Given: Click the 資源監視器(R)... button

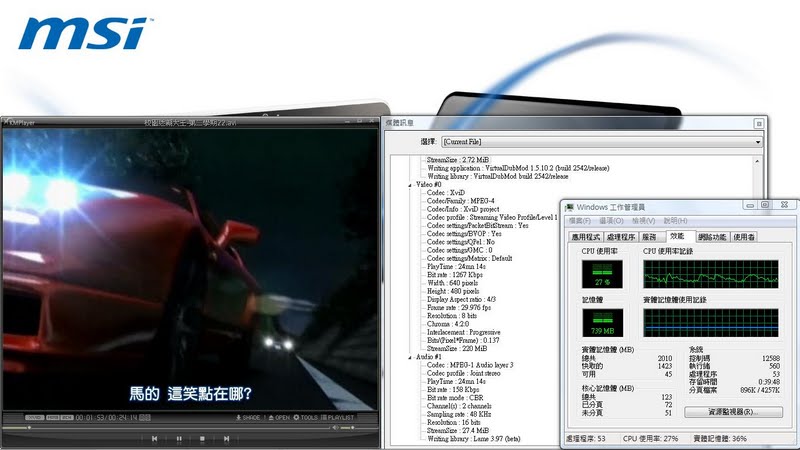Looking at the screenshot, I should (x=733, y=412).
